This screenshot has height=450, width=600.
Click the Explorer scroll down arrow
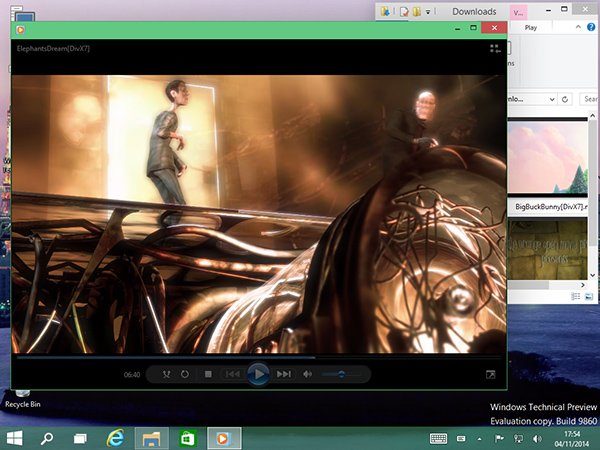[x=593, y=275]
